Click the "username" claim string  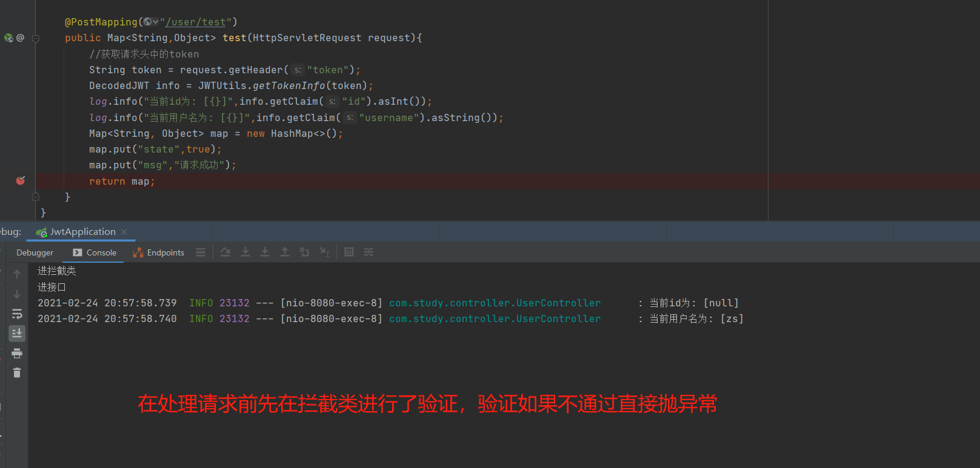point(389,117)
